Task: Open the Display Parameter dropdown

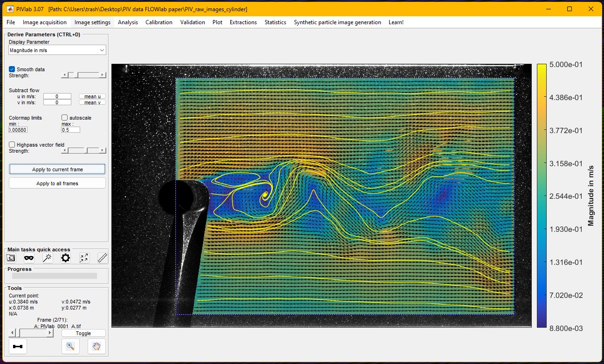Action: click(57, 50)
